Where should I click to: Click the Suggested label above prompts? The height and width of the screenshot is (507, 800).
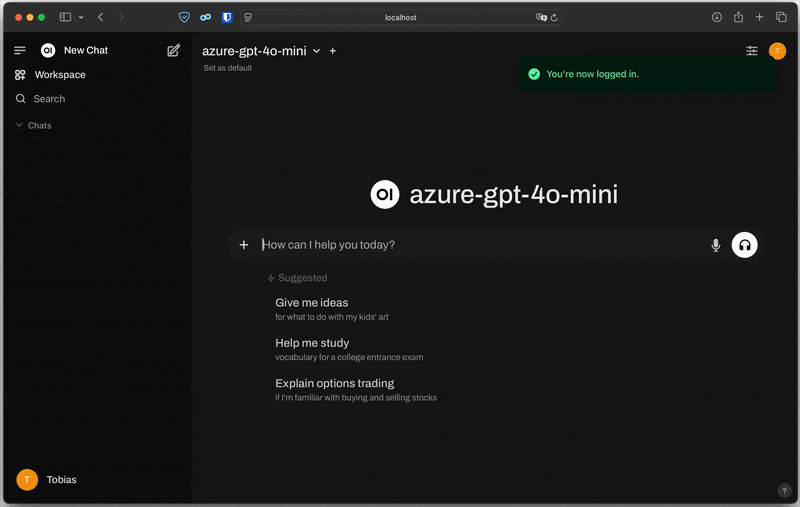(297, 278)
